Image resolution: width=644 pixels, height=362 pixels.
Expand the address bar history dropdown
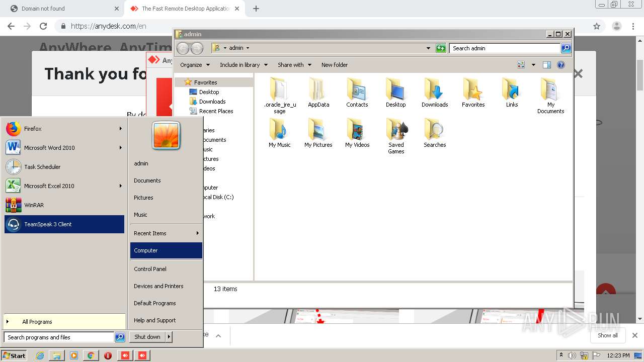pos(428,48)
